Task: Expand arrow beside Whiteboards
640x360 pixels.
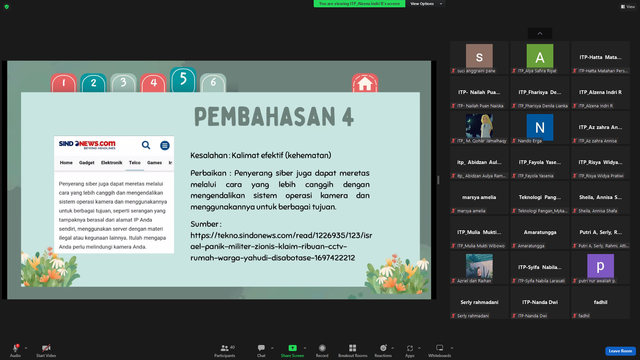Action: point(452,348)
